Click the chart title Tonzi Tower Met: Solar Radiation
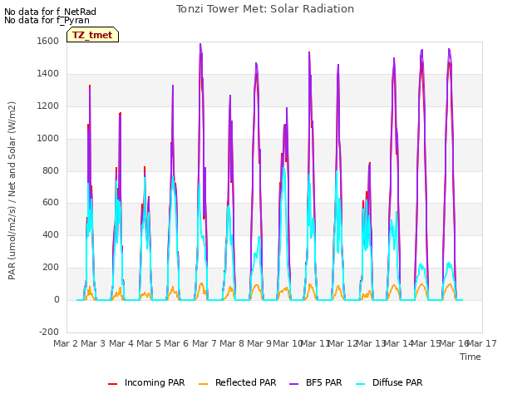532x399 pixels. [x=265, y=9]
